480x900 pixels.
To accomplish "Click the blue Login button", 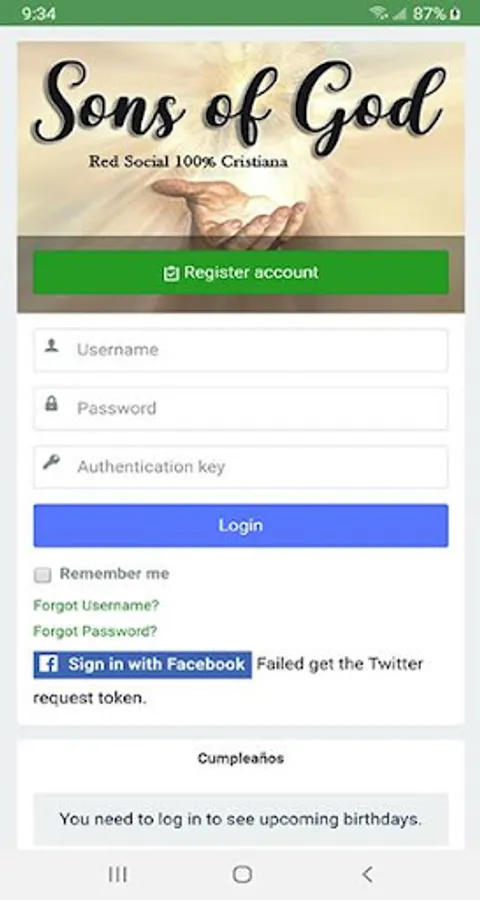I will [x=241, y=525].
